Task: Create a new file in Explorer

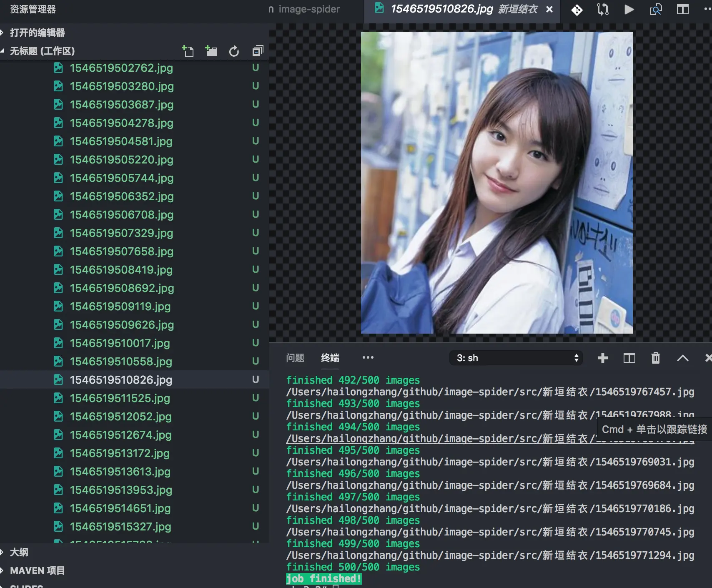Action: point(188,51)
